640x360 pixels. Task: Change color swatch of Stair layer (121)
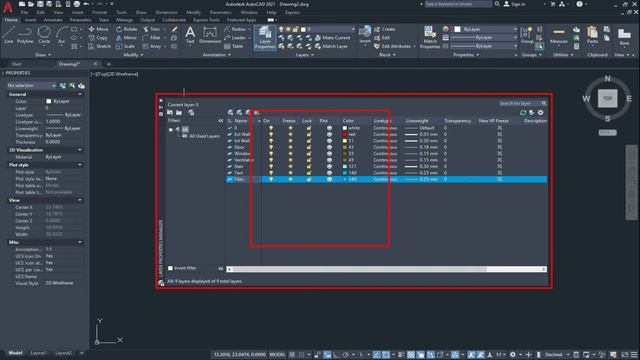coord(345,166)
